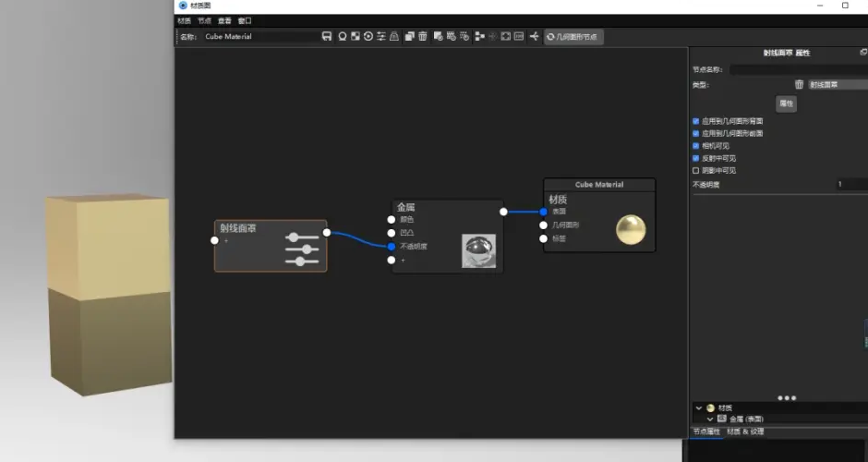The width and height of the screenshot is (868, 462).
Task: Click the 标签 socket on Cube Material node
Action: 544,238
